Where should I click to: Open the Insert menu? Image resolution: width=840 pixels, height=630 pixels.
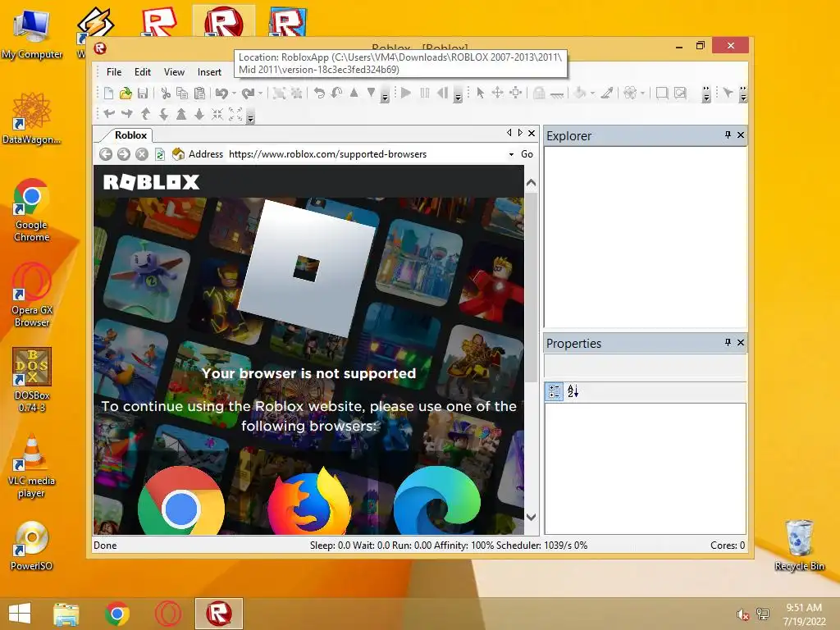[x=209, y=72]
